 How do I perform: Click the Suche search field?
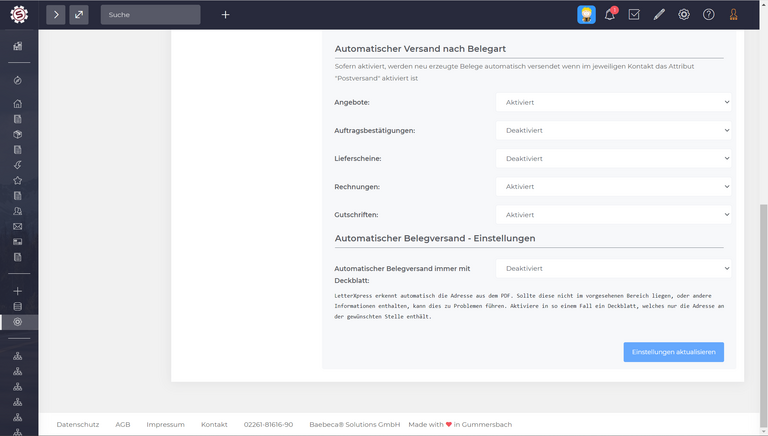[150, 15]
